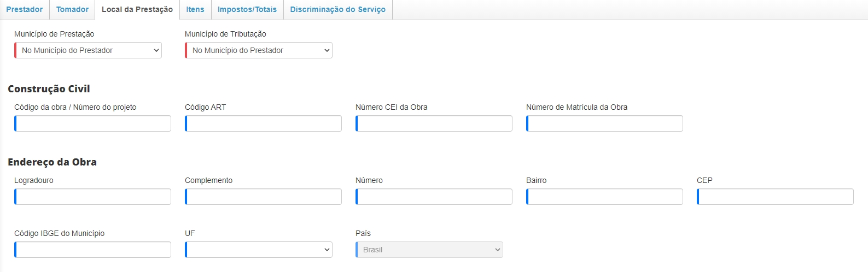Go to the Itens tab

click(195, 10)
